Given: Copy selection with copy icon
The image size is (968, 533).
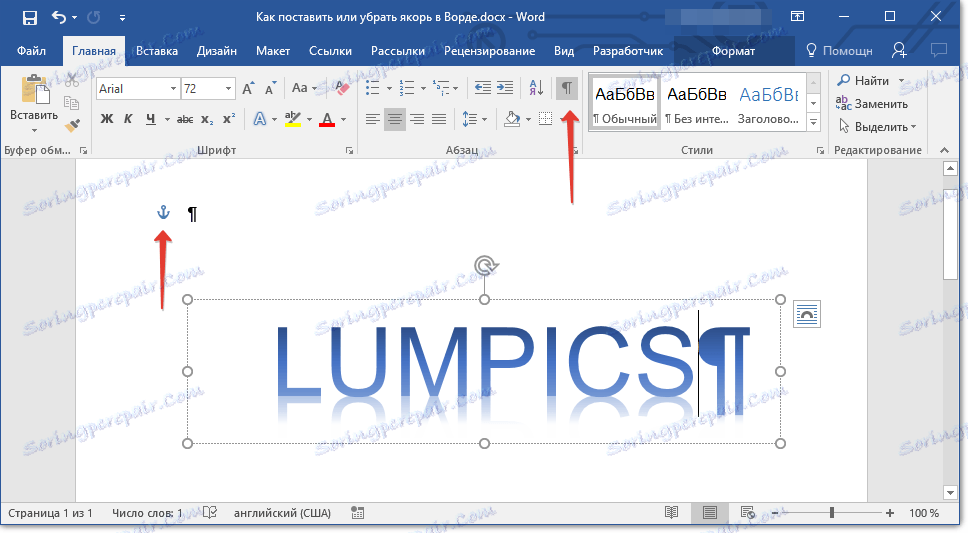Looking at the screenshot, I should click(72, 103).
